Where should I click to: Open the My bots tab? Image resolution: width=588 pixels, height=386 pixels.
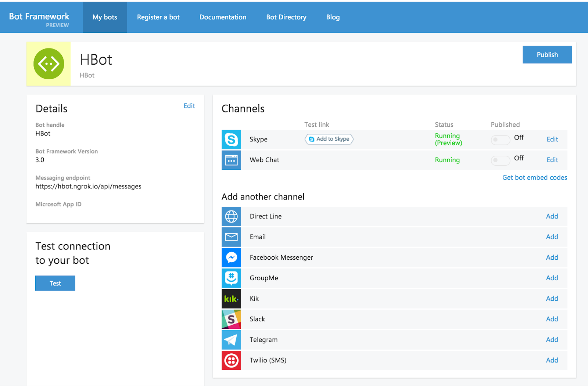[x=105, y=17]
